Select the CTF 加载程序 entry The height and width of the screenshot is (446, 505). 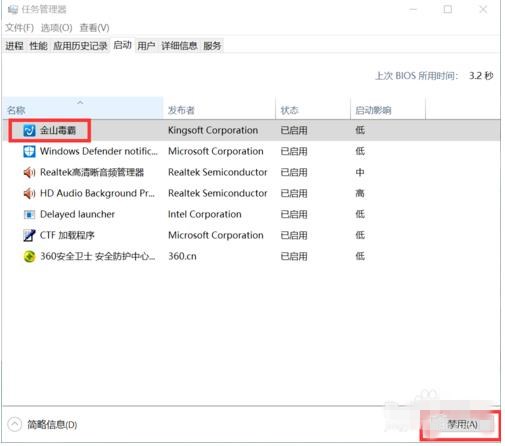pos(67,235)
